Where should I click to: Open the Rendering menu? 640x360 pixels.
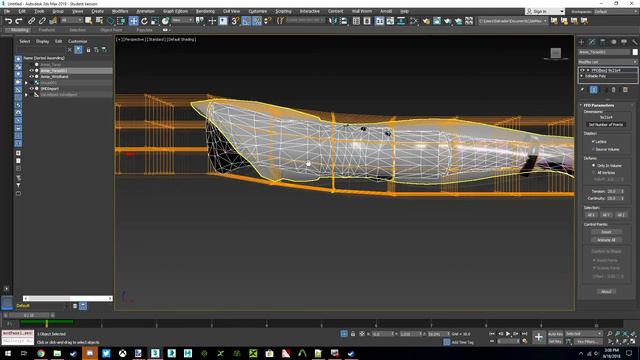(205, 11)
